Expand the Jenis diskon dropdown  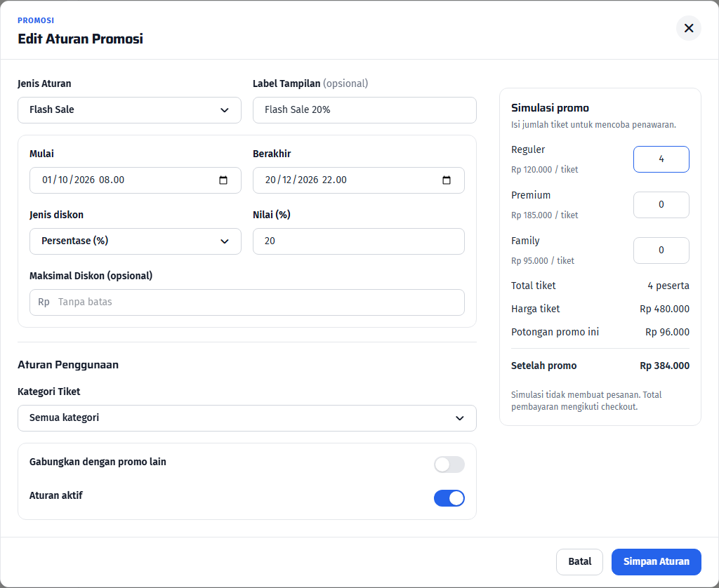point(136,241)
